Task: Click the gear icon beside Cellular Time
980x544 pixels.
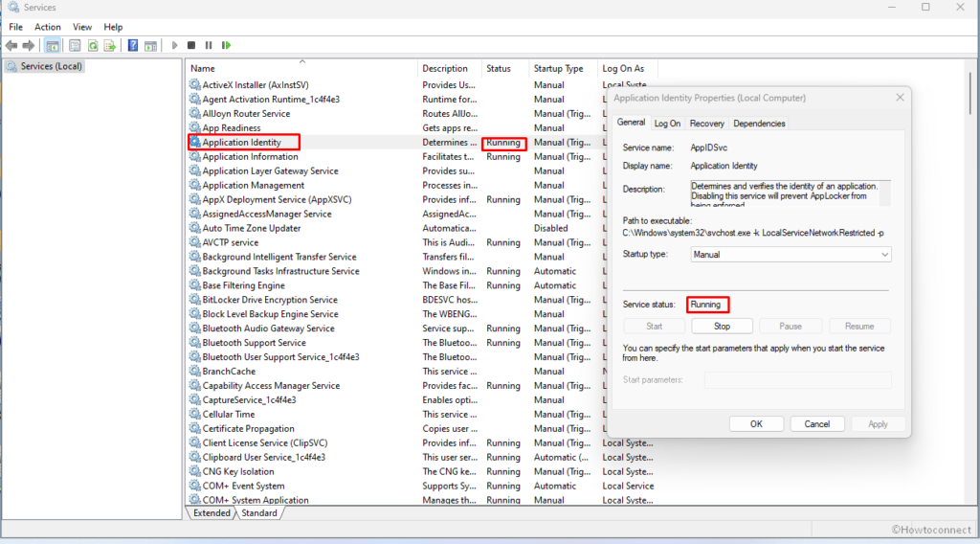Action: pyautogui.click(x=195, y=414)
